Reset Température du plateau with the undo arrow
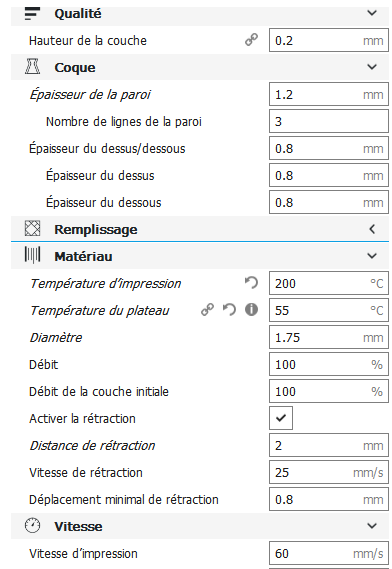The image size is (392, 569). click(x=229, y=310)
